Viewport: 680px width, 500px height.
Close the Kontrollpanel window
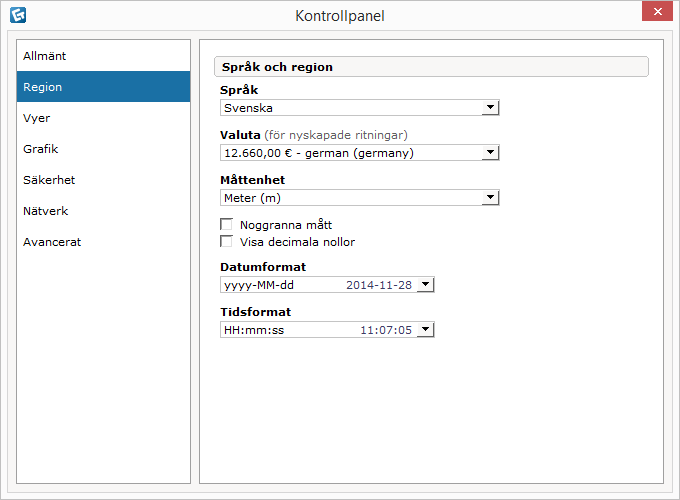(656, 12)
